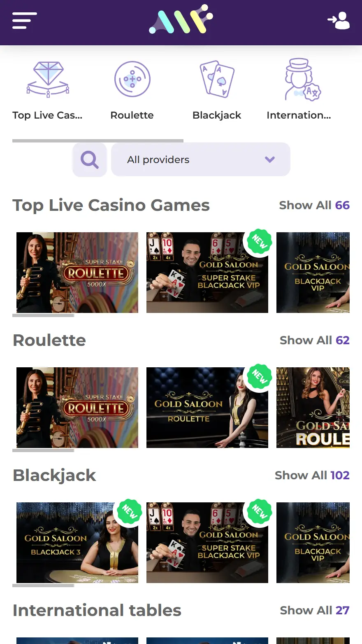This screenshot has height=644, width=362.
Task: Switch to the Roulette category label
Action: (x=132, y=115)
